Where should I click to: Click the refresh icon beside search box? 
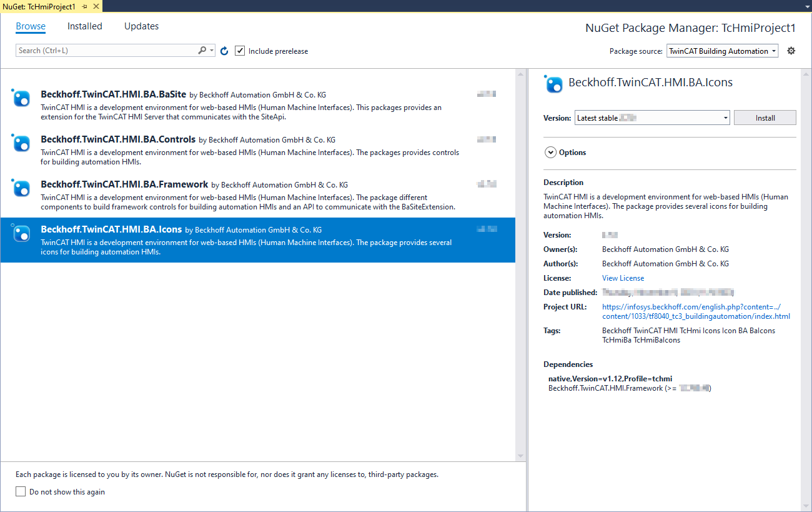225,51
